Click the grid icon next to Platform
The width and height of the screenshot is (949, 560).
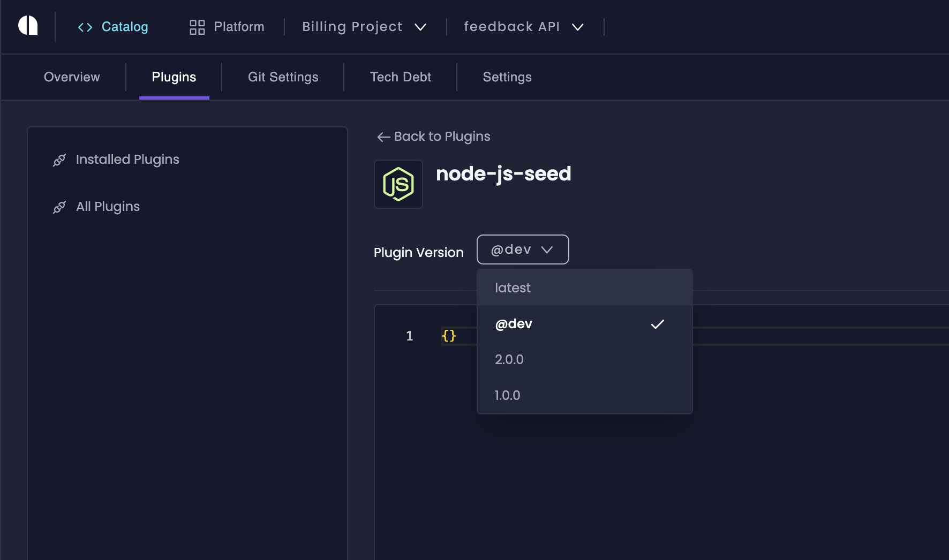point(197,27)
